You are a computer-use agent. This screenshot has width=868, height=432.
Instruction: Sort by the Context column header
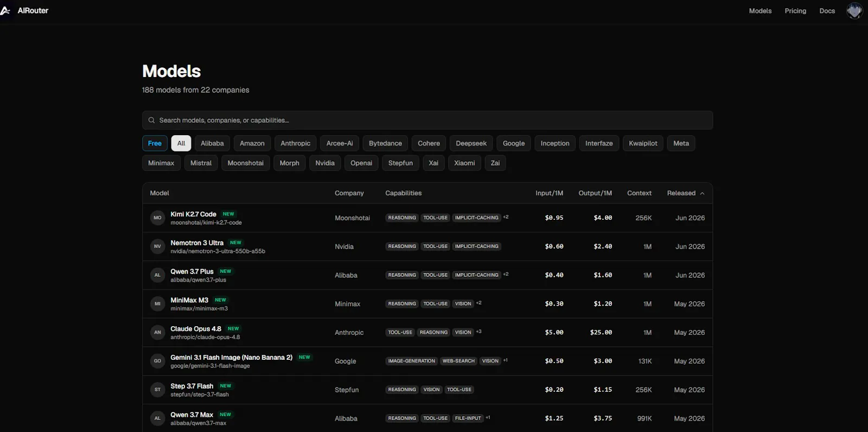[x=639, y=193]
